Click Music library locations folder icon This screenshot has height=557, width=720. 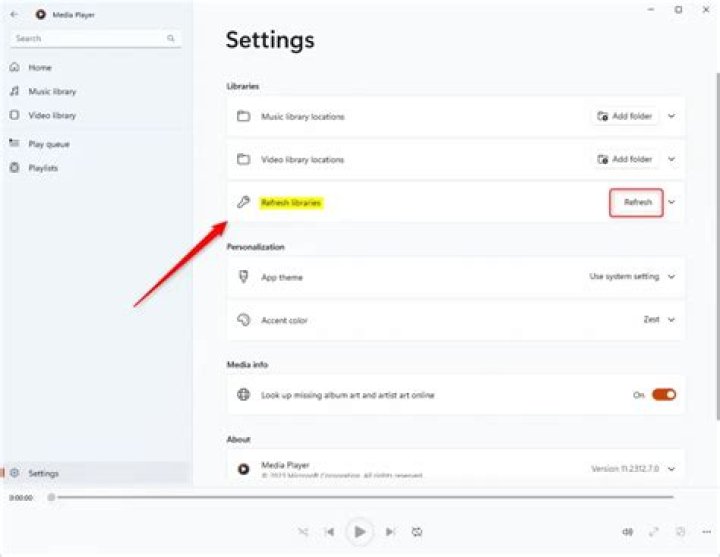point(243,116)
